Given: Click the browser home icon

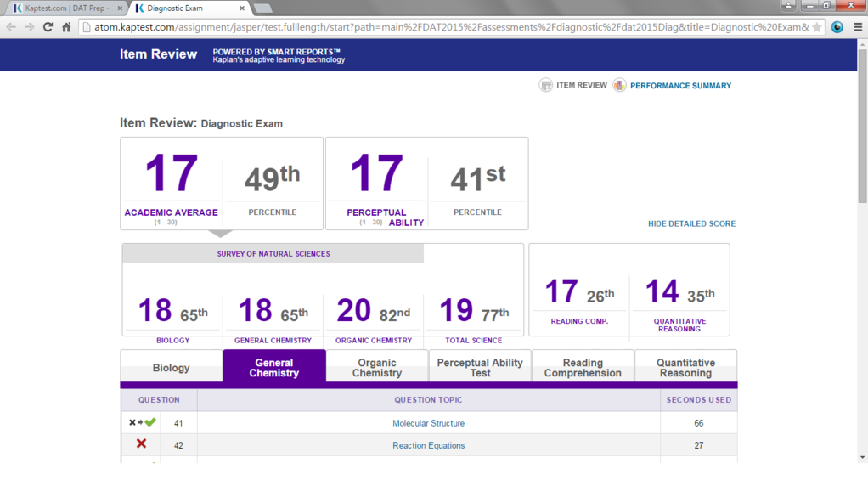Looking at the screenshot, I should click(66, 27).
